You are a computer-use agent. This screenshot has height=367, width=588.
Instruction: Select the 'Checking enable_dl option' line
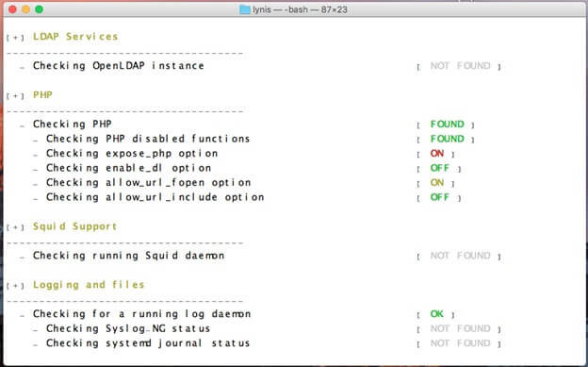click(x=128, y=168)
